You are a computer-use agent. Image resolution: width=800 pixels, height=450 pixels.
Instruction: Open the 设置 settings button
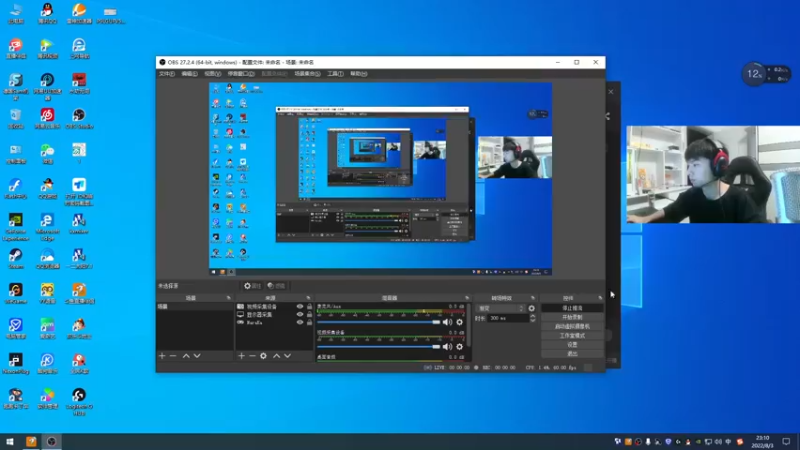coord(572,344)
